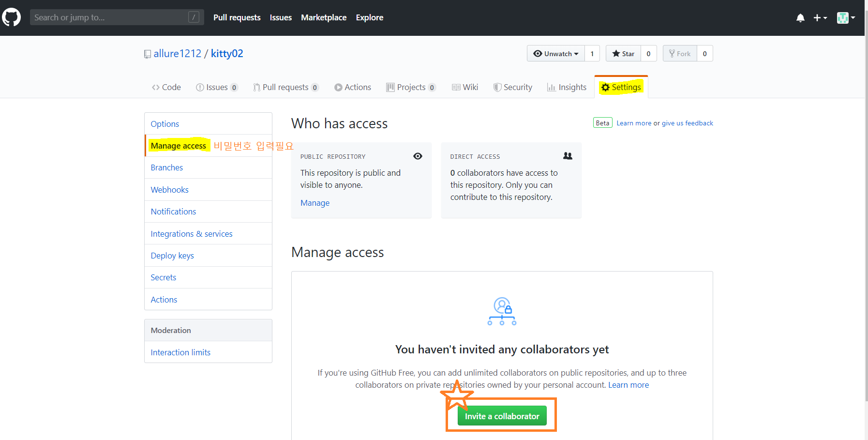Open the user avatar menu

click(846, 18)
